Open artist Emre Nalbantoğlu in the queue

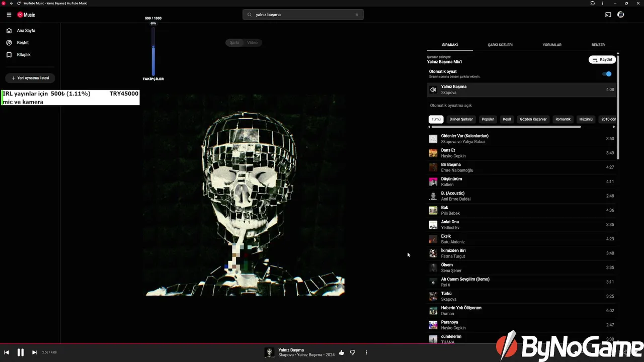click(x=457, y=170)
